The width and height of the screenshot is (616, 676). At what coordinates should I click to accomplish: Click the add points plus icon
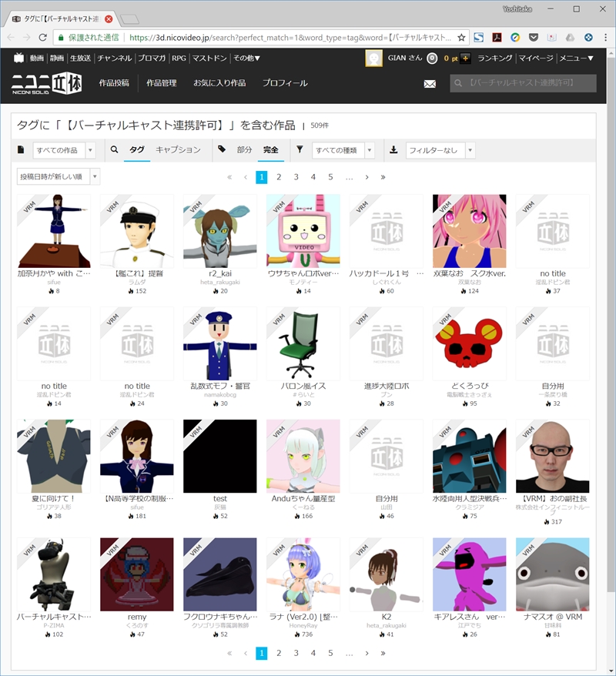tap(466, 59)
